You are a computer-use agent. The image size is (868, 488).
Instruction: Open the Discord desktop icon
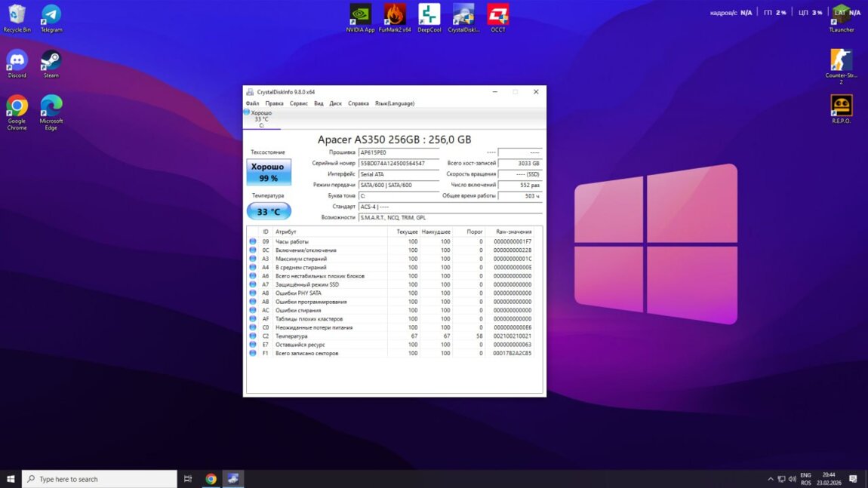(17, 60)
